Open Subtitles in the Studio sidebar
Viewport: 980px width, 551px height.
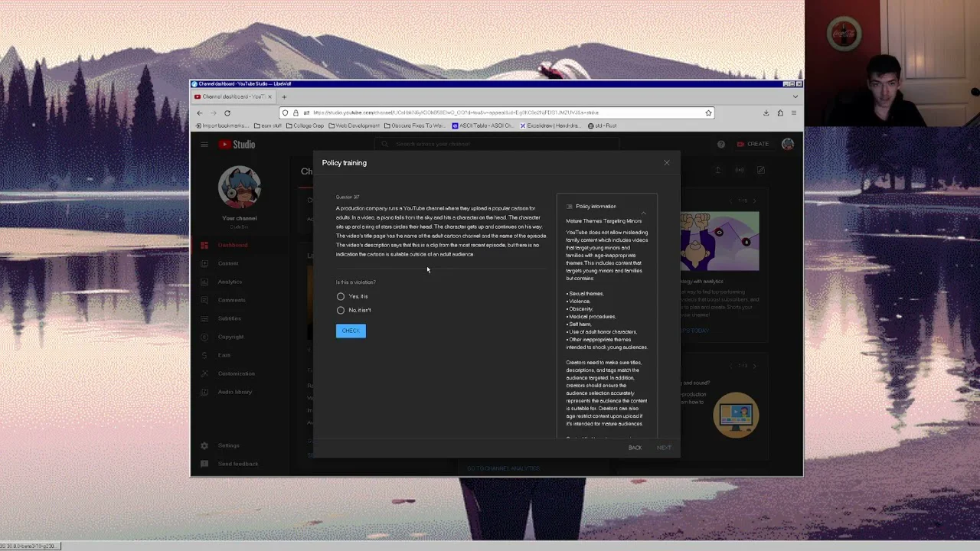(230, 318)
